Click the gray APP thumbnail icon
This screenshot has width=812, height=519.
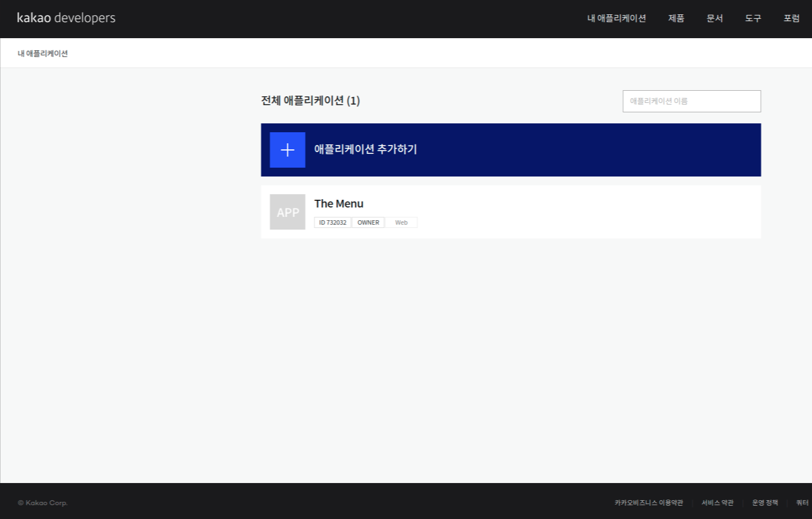coord(288,212)
